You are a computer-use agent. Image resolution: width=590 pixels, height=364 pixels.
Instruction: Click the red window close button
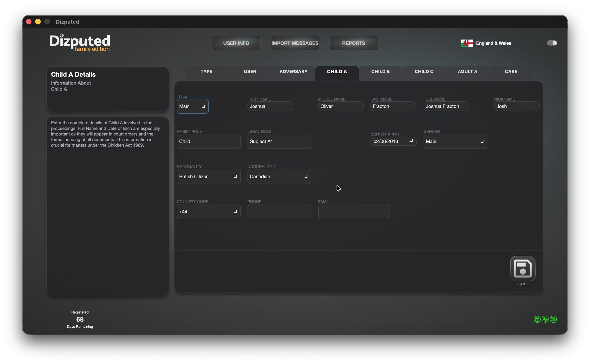[29, 22]
